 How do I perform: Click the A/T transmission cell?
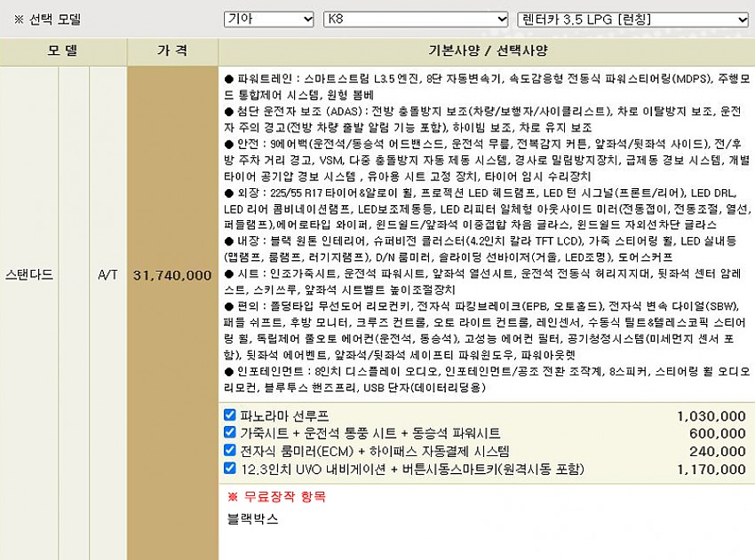(107, 275)
